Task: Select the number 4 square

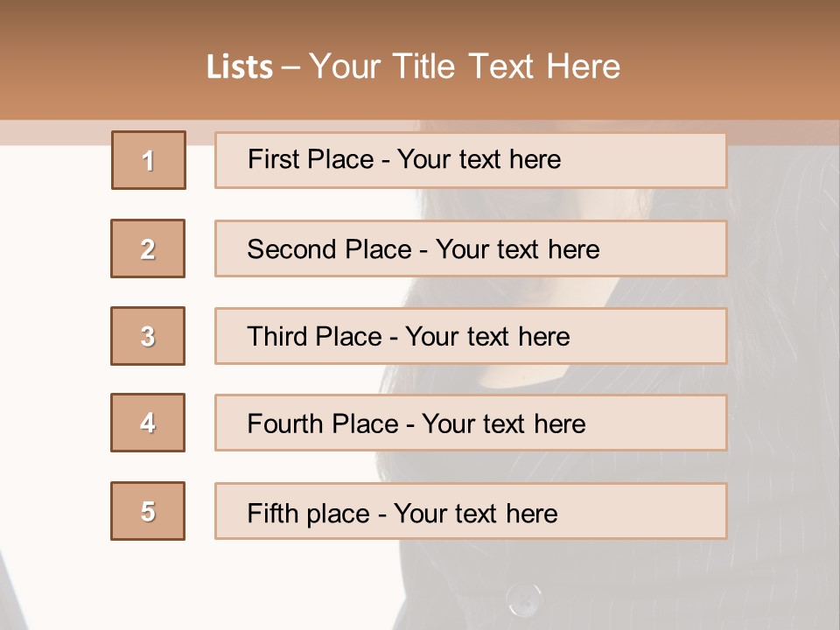Action: tap(148, 423)
